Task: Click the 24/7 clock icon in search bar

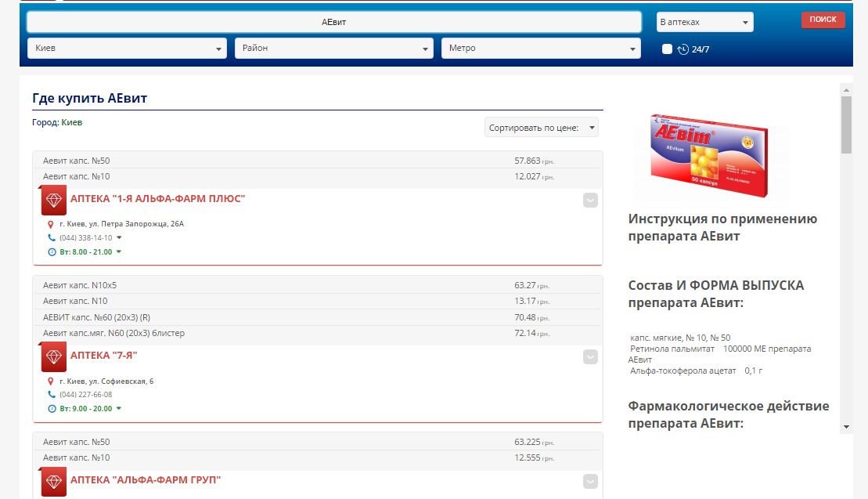Action: [x=683, y=49]
